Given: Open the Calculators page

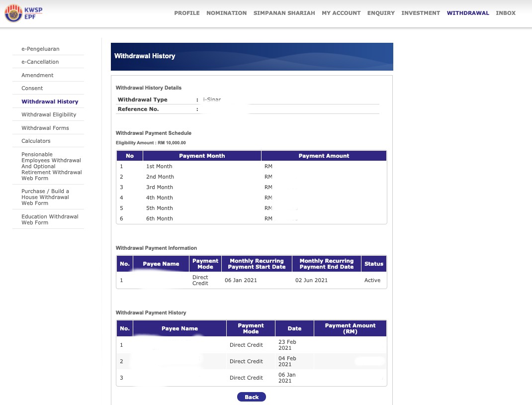Looking at the screenshot, I should 36,141.
